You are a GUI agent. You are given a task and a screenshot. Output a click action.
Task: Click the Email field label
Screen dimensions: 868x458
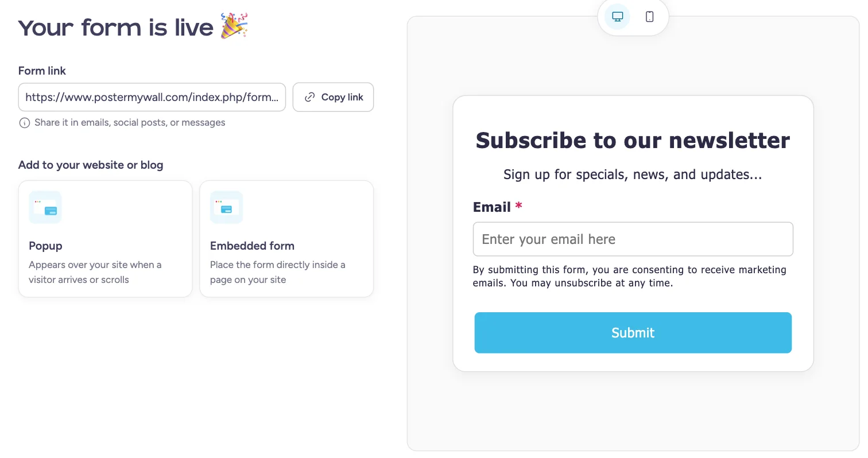click(492, 207)
